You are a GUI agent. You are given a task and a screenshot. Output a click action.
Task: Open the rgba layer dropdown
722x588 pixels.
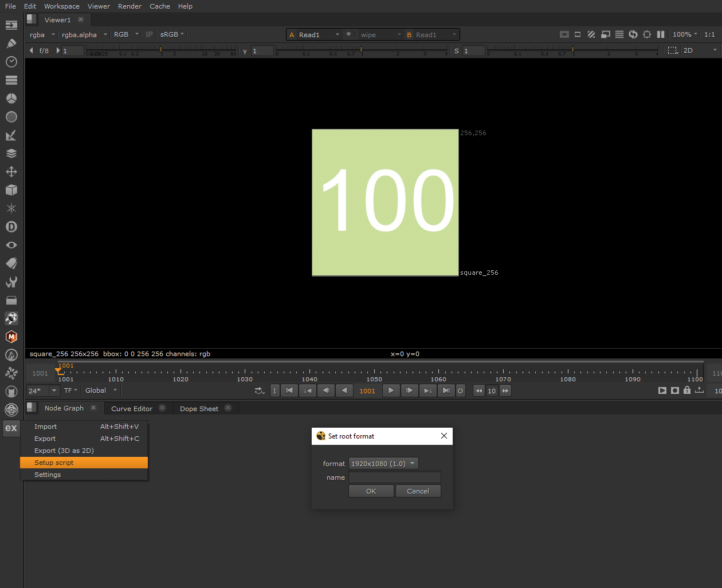(42, 34)
